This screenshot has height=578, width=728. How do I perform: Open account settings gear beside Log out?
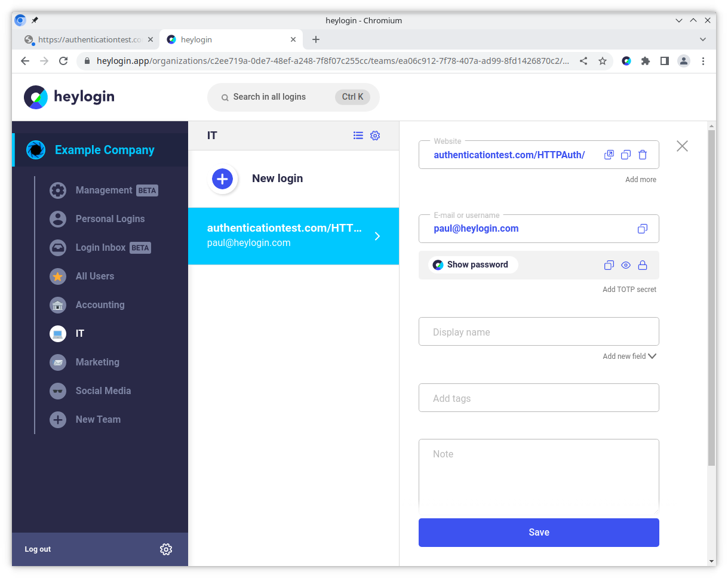(x=166, y=549)
